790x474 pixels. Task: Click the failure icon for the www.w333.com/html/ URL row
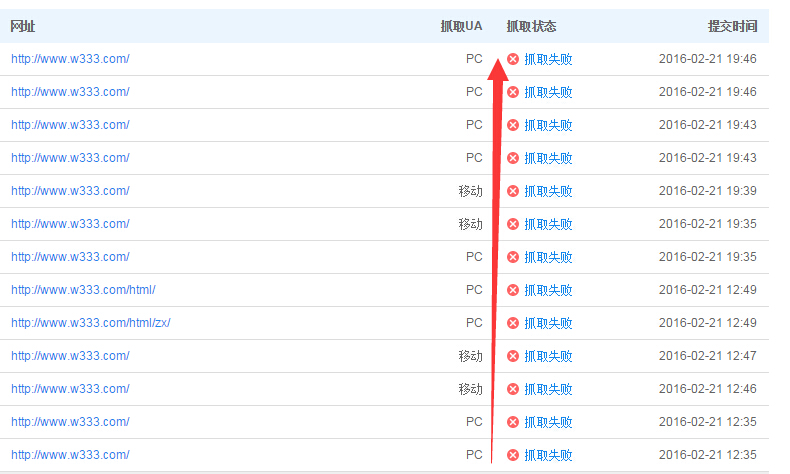513,290
